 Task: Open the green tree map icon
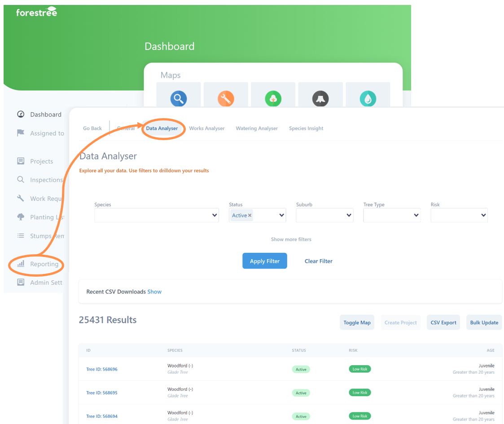click(x=273, y=98)
